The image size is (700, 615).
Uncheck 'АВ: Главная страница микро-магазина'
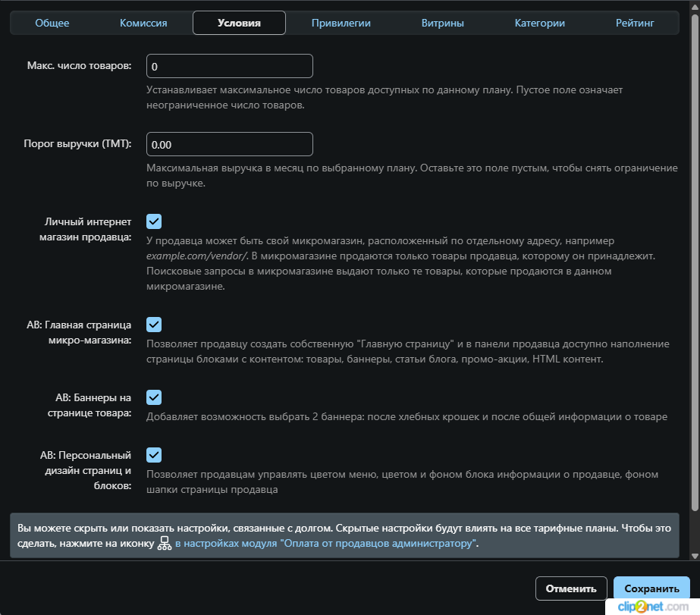click(154, 325)
